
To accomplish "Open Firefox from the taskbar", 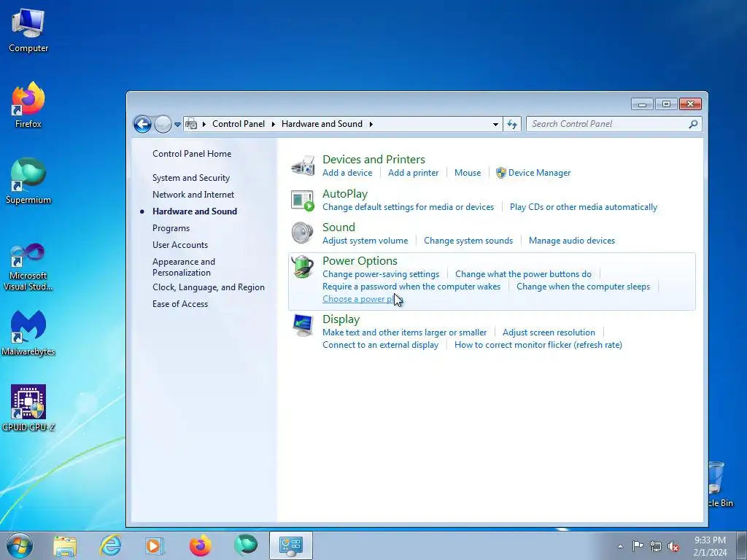I will click(x=200, y=545).
